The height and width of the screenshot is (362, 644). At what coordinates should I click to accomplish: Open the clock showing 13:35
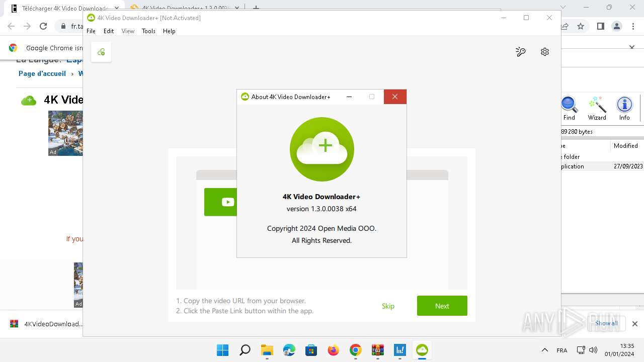tap(627, 346)
